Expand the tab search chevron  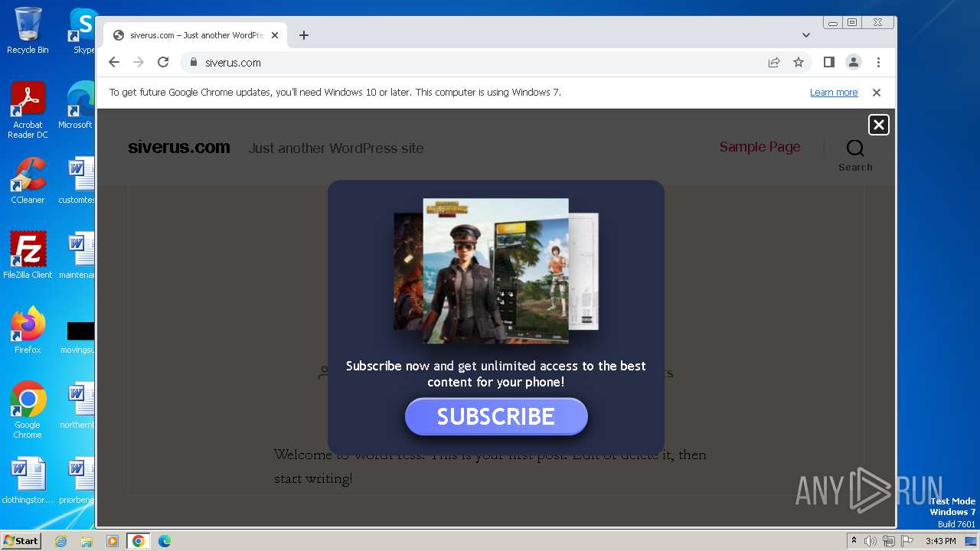[806, 35]
